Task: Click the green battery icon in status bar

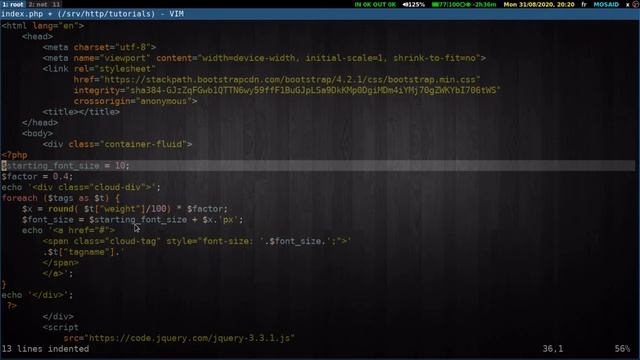Action: click(436, 4)
